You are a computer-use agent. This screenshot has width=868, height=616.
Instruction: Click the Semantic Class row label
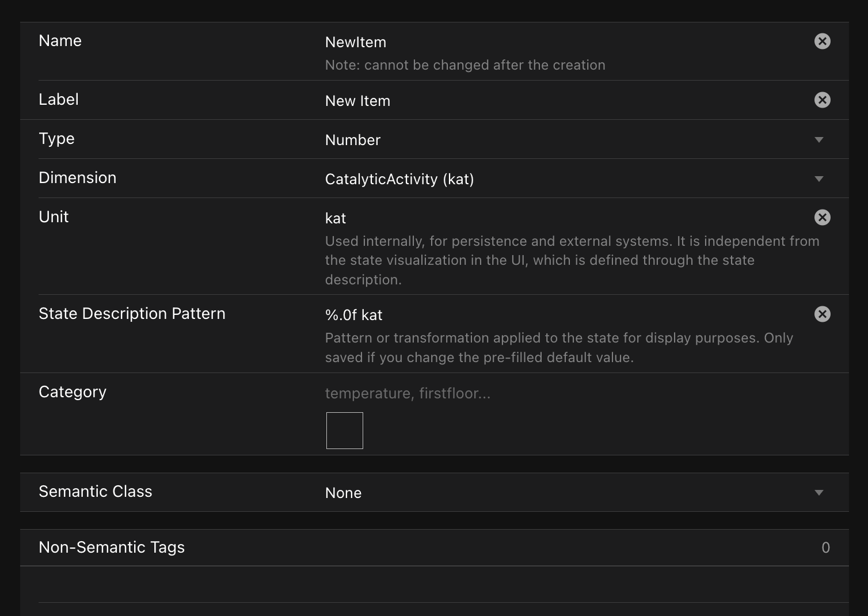pyautogui.click(x=96, y=492)
